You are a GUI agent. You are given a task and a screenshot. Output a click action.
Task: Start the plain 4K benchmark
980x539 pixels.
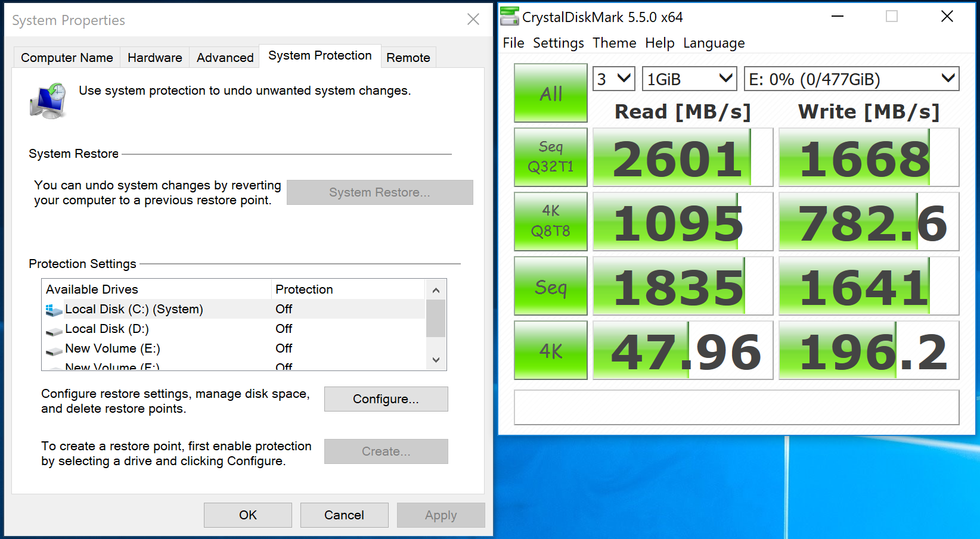tap(551, 350)
